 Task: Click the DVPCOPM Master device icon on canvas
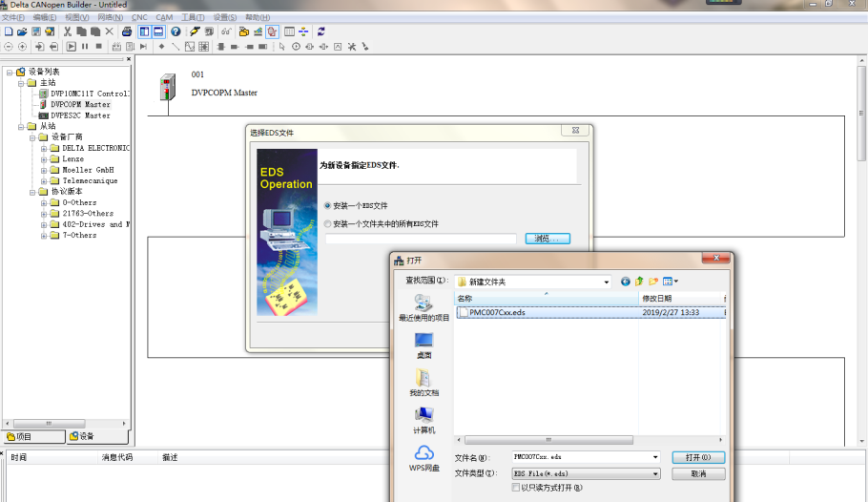coord(169,87)
